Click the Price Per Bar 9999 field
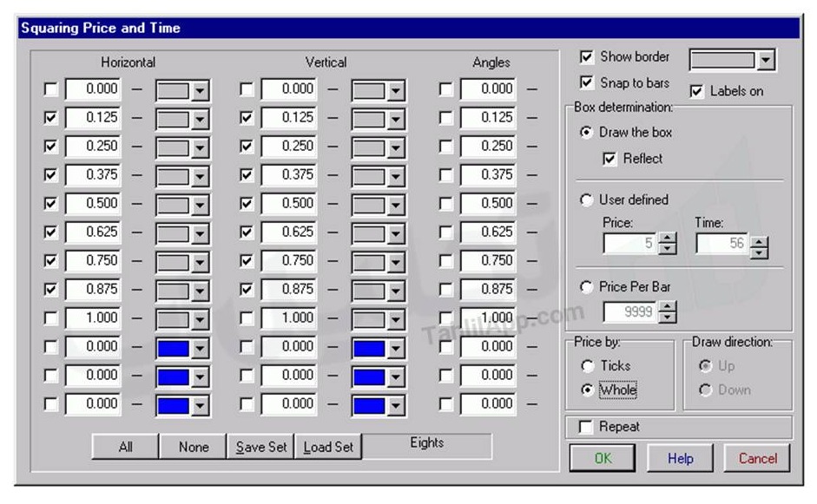817x504 pixels. click(630, 312)
